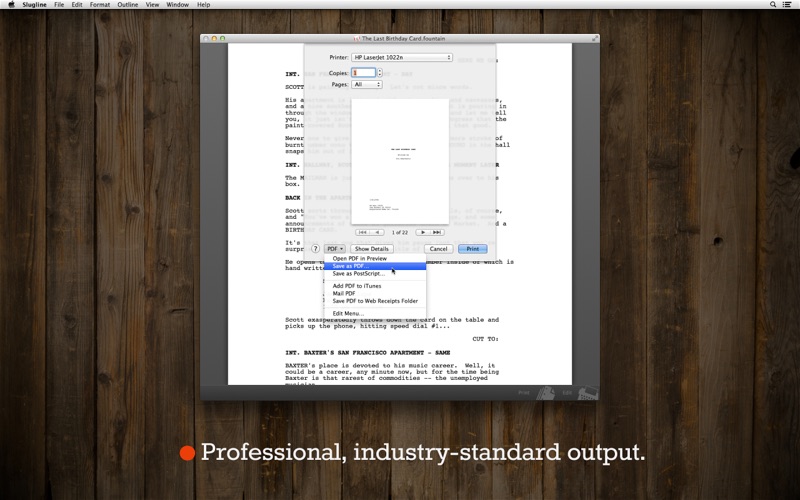Open the Edit menu in menu bar
Image resolution: width=800 pixels, height=500 pixels.
pos(77,5)
